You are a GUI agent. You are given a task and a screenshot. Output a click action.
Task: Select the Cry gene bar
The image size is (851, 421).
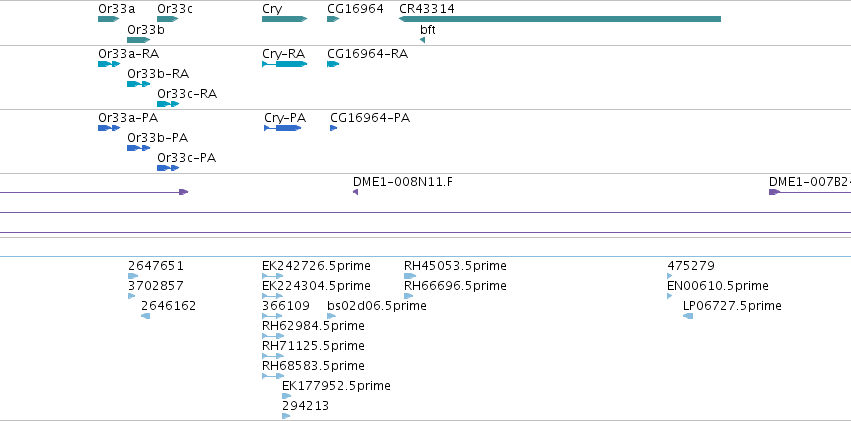pyautogui.click(x=284, y=19)
